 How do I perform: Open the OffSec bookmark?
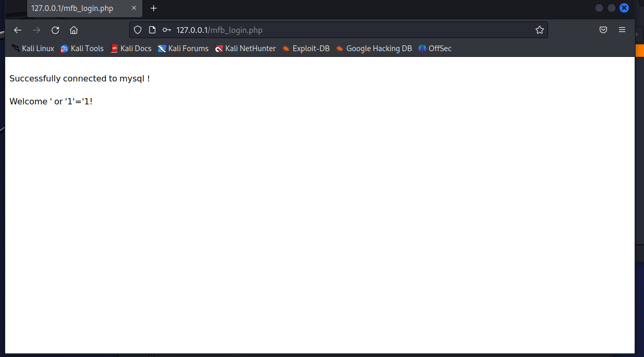point(435,49)
